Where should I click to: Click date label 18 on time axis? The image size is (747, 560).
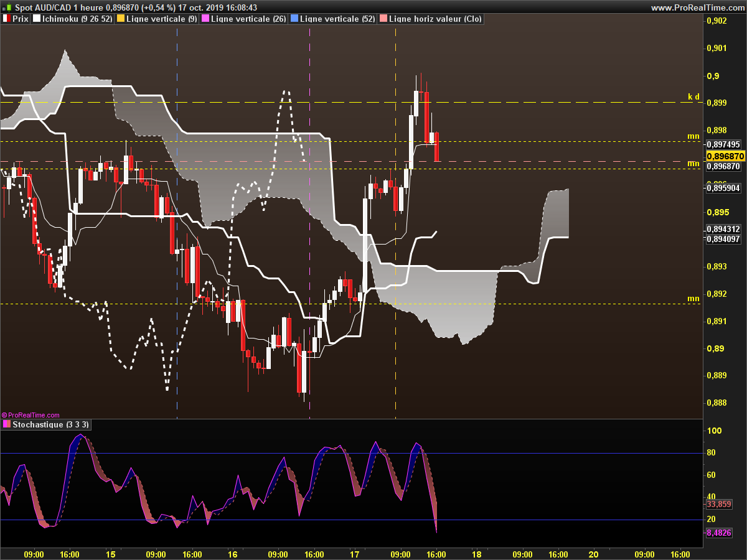tap(477, 554)
